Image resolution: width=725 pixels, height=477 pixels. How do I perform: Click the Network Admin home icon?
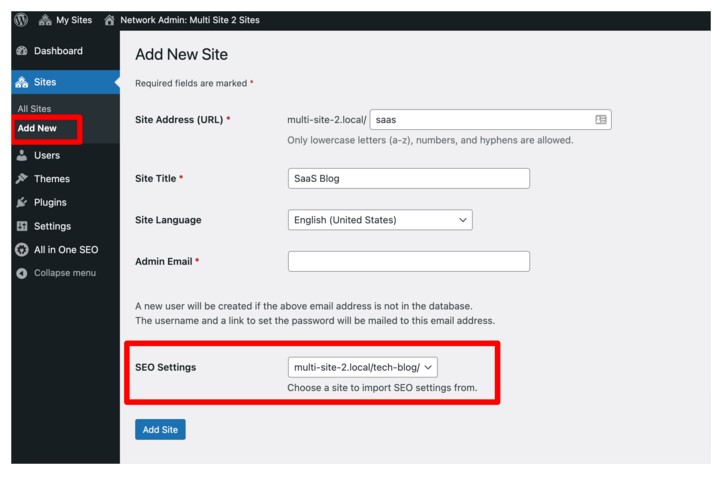[x=109, y=20]
